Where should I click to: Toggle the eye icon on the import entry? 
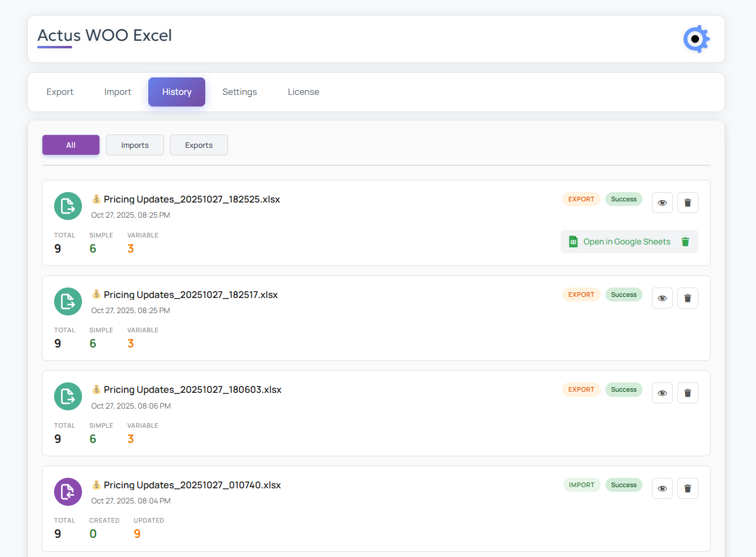coord(662,488)
